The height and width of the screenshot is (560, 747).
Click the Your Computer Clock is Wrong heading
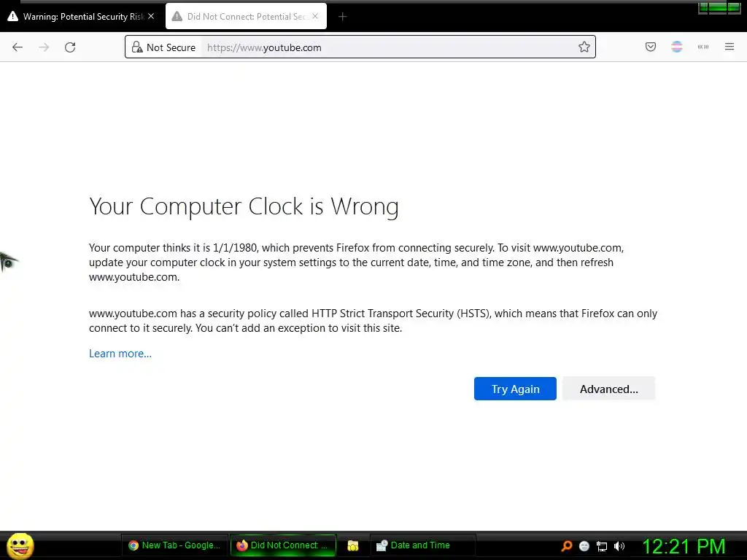point(244,206)
